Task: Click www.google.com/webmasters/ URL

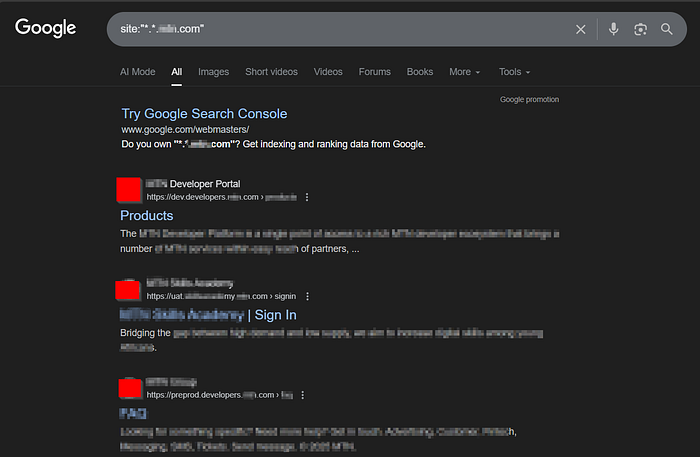Action: tap(185, 129)
